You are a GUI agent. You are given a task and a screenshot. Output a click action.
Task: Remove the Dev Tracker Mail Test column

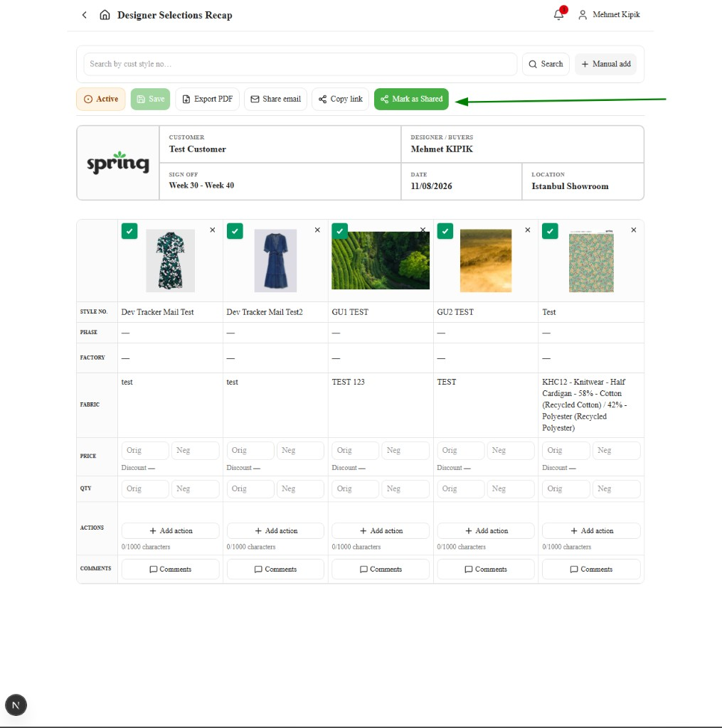tap(212, 230)
